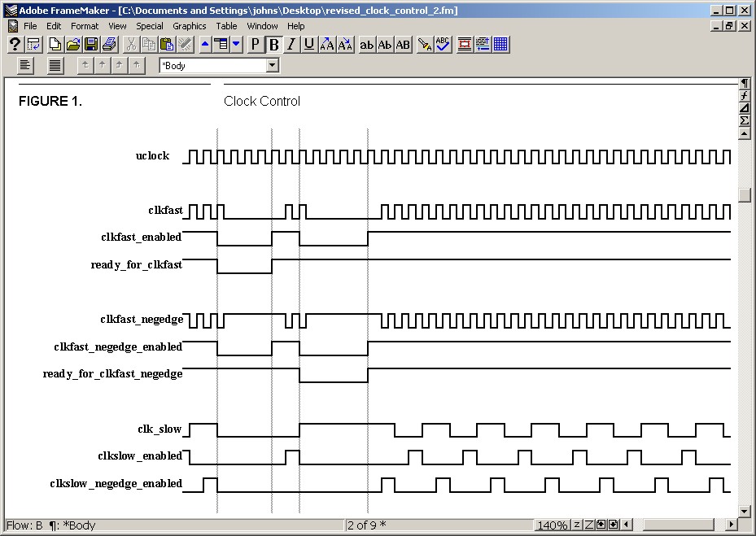
Task: Select the decimal tab stop button
Action: 137,64
